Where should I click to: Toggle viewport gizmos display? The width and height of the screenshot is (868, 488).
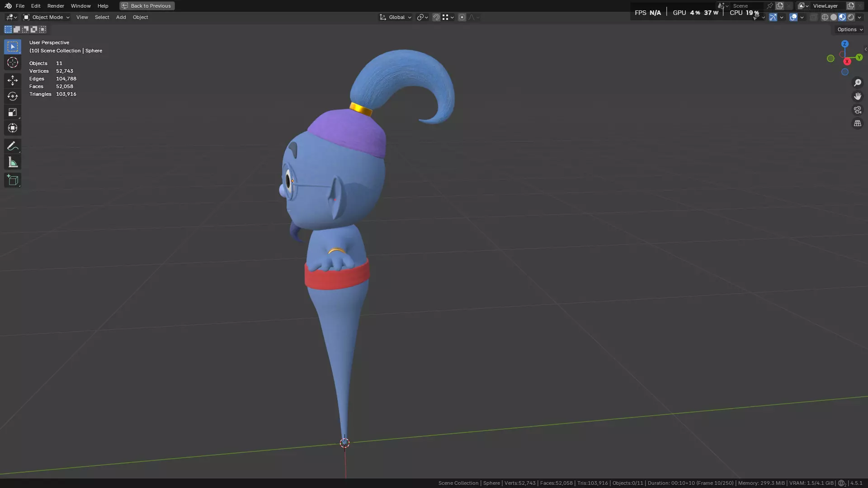773,17
